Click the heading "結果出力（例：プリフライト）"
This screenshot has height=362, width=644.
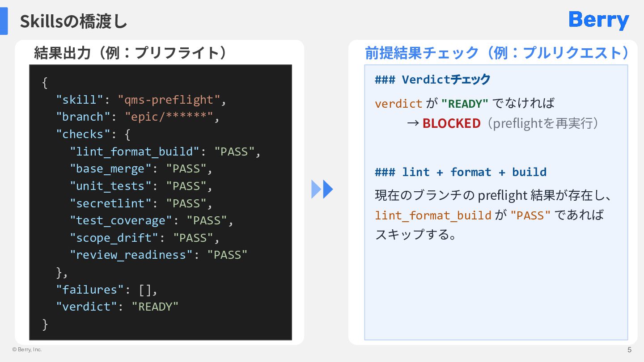coord(131,53)
